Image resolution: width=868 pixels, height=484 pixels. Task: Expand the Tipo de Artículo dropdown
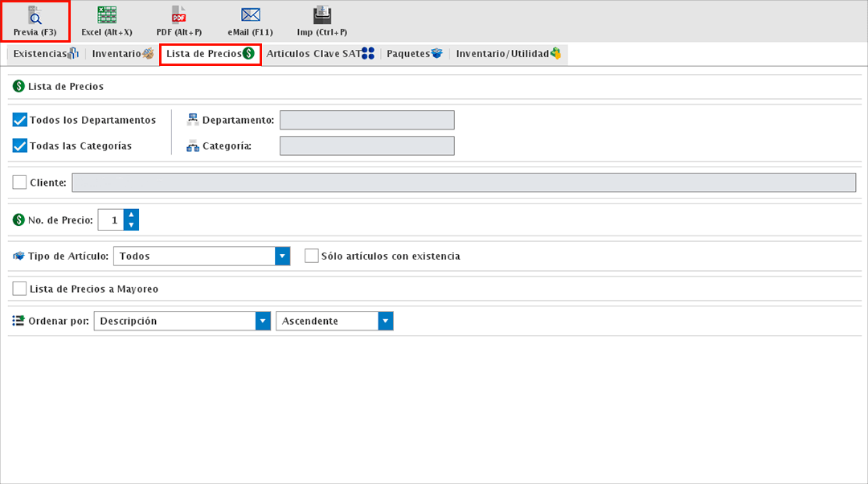pyautogui.click(x=282, y=256)
